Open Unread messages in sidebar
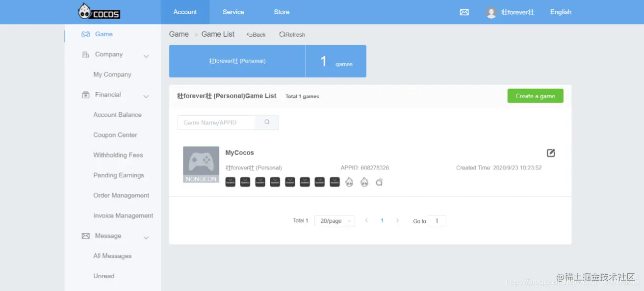The image size is (644, 291). 103,276
